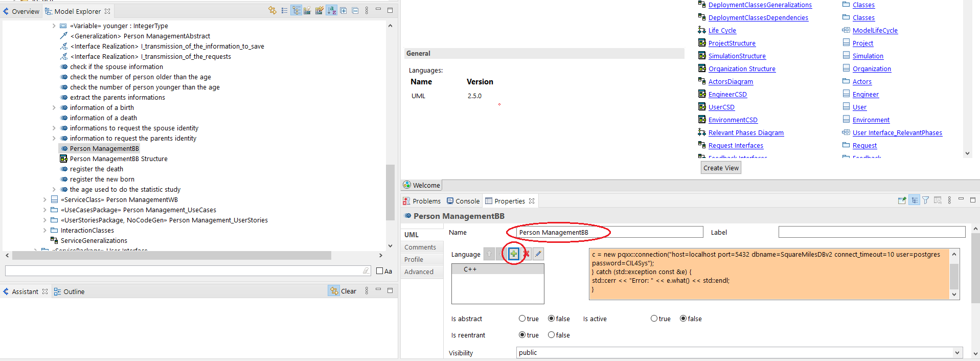This screenshot has height=361, width=980.
Task: Close the Model Explorer tab with X
Action: click(x=107, y=11)
